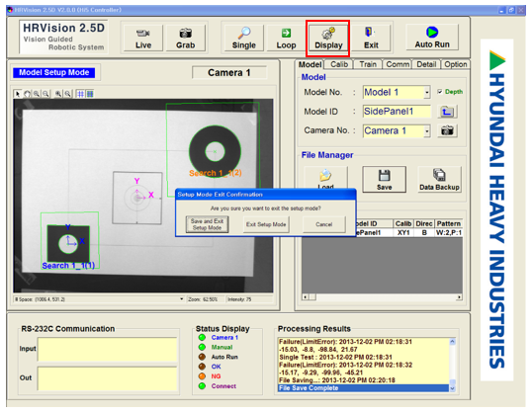Click the green Connect status indicator
Screen dimensions: 532x415
click(x=202, y=385)
